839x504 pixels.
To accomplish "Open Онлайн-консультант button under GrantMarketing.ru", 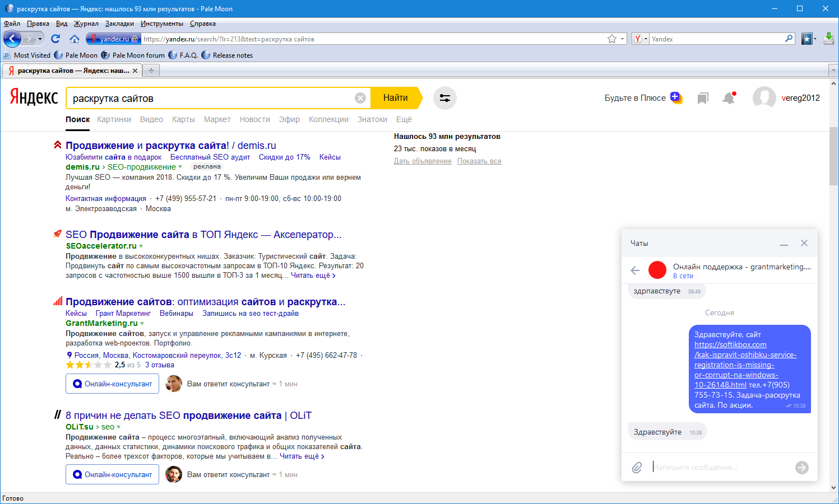I will coord(112,384).
